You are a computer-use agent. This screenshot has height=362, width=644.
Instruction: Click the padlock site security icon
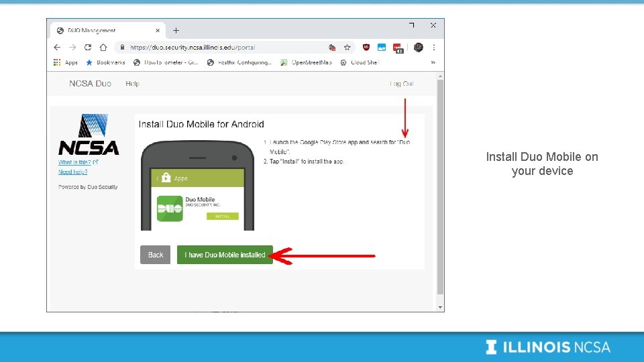122,48
